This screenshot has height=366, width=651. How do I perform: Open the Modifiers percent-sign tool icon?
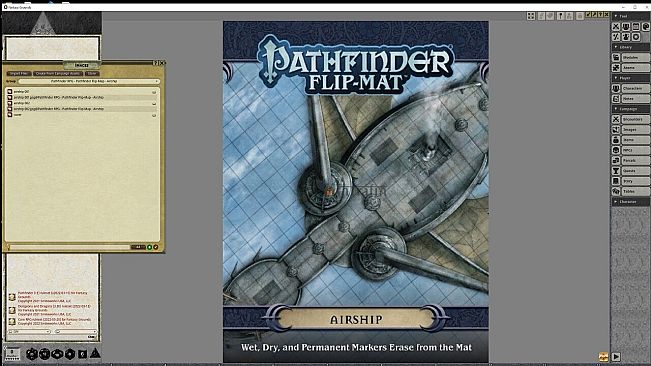616,37
